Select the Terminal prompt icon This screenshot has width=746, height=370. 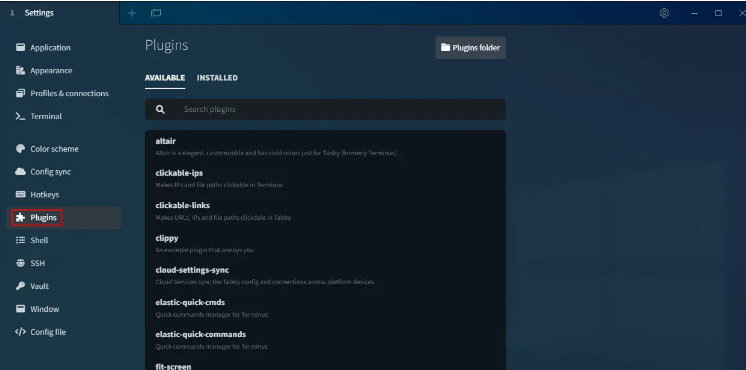[20, 116]
